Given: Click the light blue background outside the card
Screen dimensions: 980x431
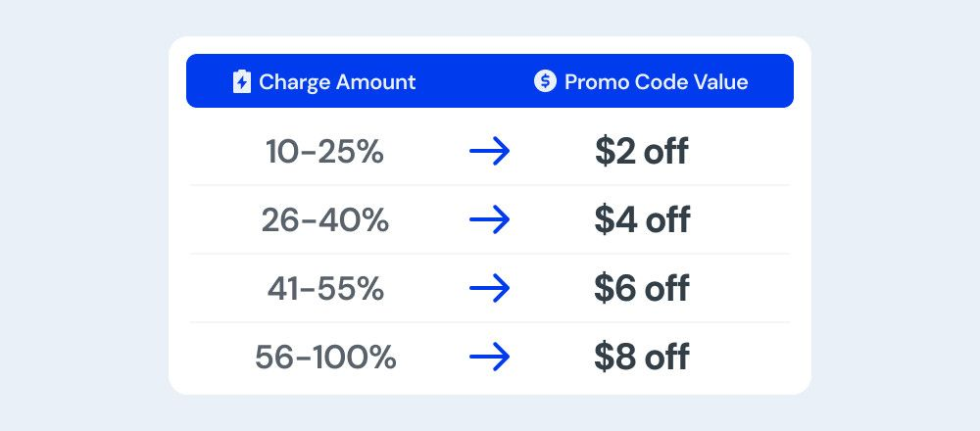Looking at the screenshot, I should click(x=81, y=215).
